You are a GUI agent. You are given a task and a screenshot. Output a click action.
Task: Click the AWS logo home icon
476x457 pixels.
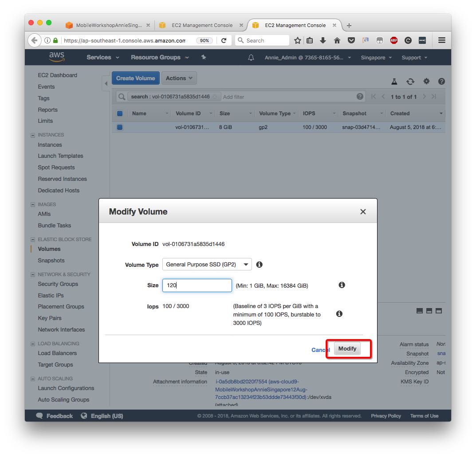coord(57,57)
